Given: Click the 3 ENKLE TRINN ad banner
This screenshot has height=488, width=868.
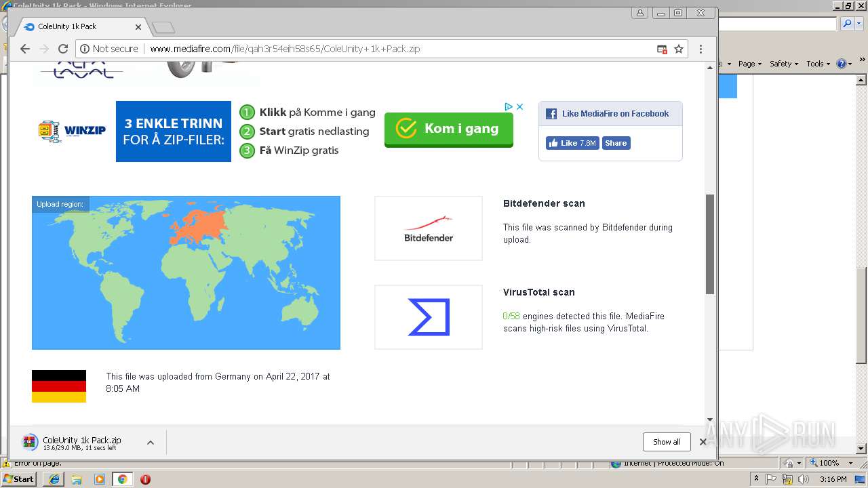Looking at the screenshot, I should coord(174,131).
